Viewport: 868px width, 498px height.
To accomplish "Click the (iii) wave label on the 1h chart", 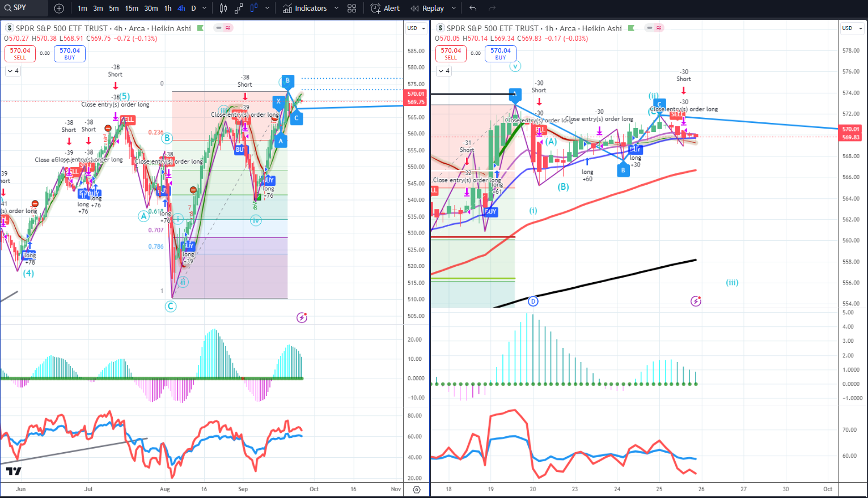I will pos(732,282).
